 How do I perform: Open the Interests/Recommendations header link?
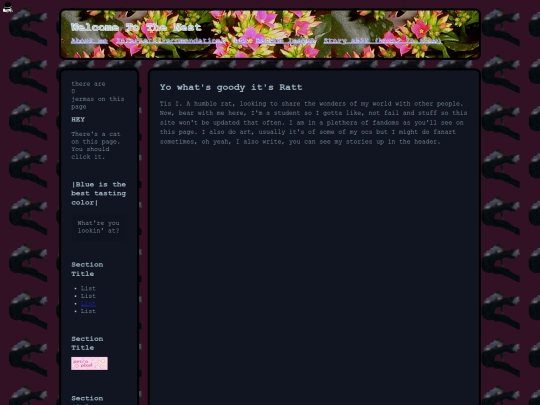(x=170, y=41)
